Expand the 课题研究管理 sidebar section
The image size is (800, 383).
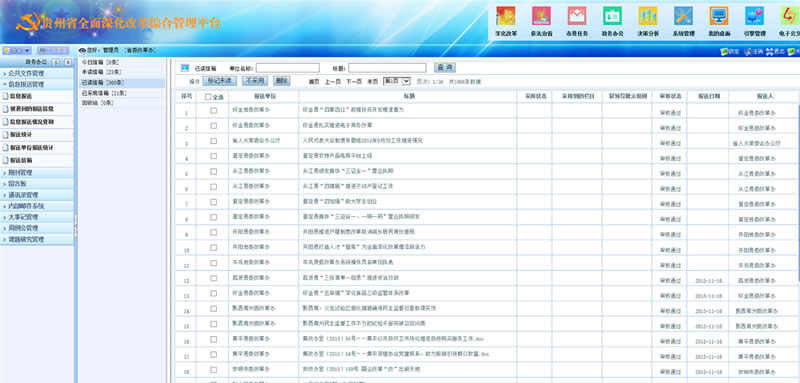37,239
